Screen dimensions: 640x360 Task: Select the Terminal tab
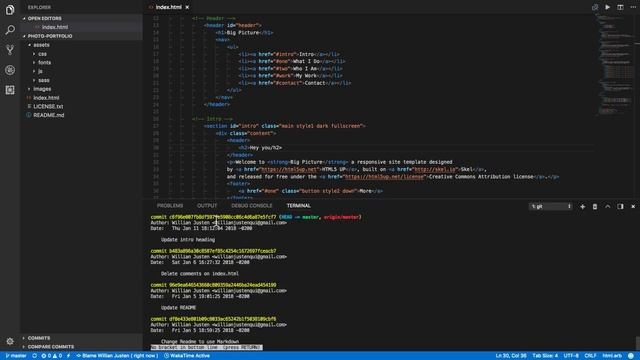point(298,206)
